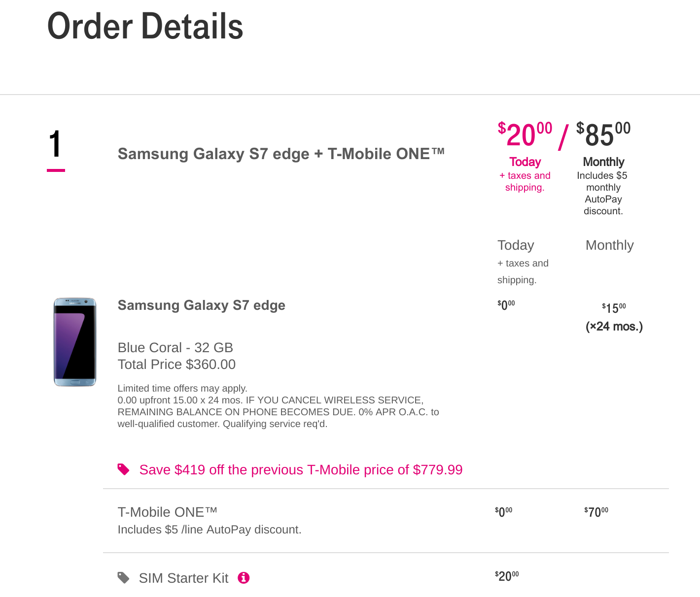
Task: Click the bold Samsung Galaxy S7 edge product name
Action: tap(201, 305)
